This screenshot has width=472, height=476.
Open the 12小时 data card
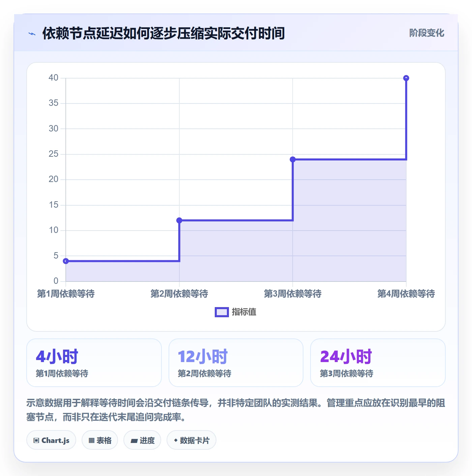[236, 363]
